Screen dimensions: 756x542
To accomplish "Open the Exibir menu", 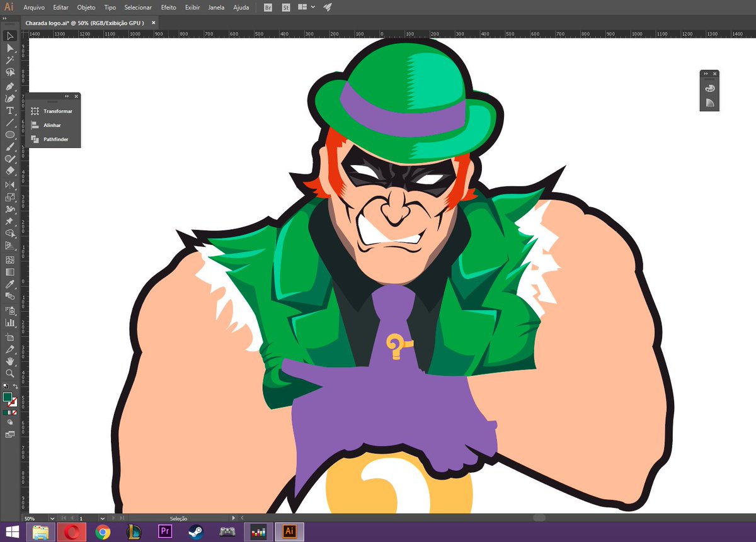I will pyautogui.click(x=192, y=8).
